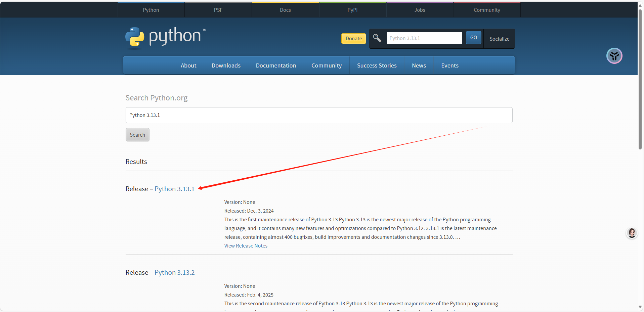644x312 pixels.
Task: Focus the header search field
Action: click(x=424, y=38)
